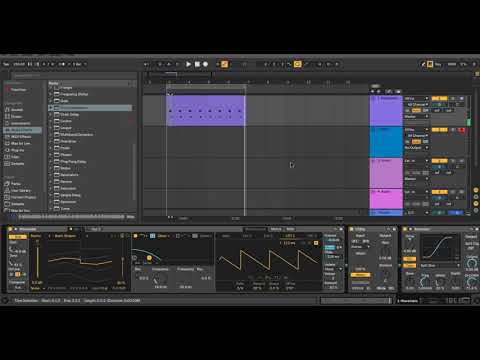Switch to LFO 1 tab in Wavetable
Viewport: 480px width, 360px height.
coord(289,236)
